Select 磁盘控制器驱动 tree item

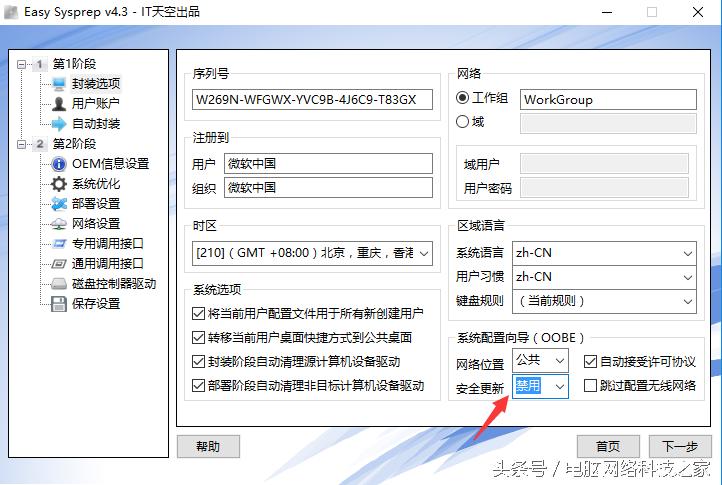click(114, 284)
